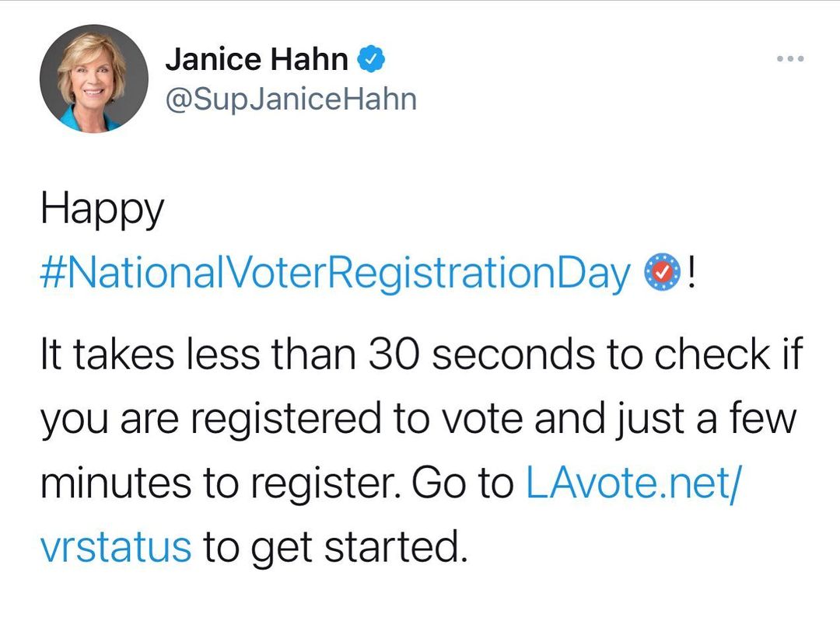
Task: Click the Janice Hahn display name
Action: 257,59
